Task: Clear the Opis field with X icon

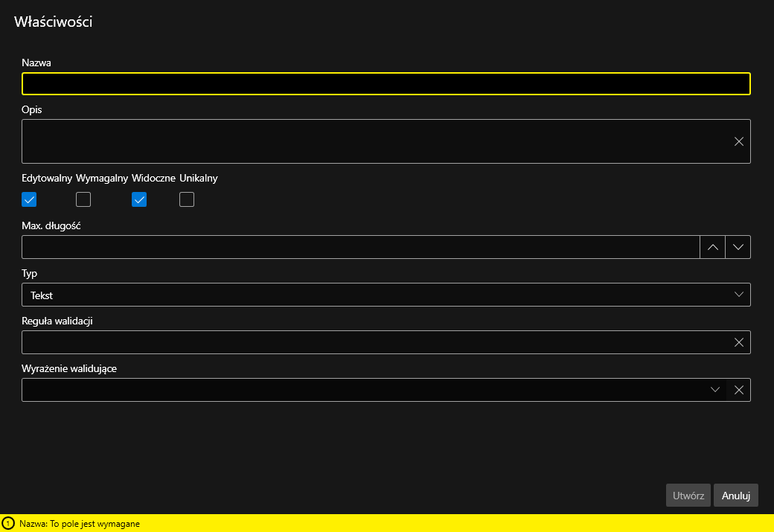Action: (x=738, y=141)
